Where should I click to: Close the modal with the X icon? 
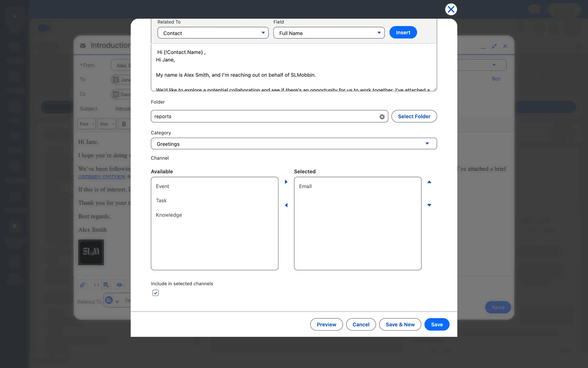click(x=451, y=10)
